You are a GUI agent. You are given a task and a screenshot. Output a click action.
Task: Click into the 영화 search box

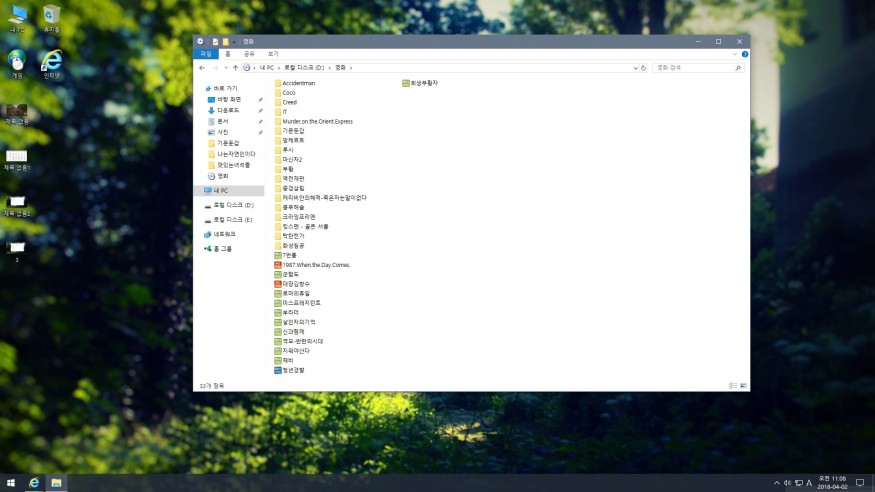695,68
